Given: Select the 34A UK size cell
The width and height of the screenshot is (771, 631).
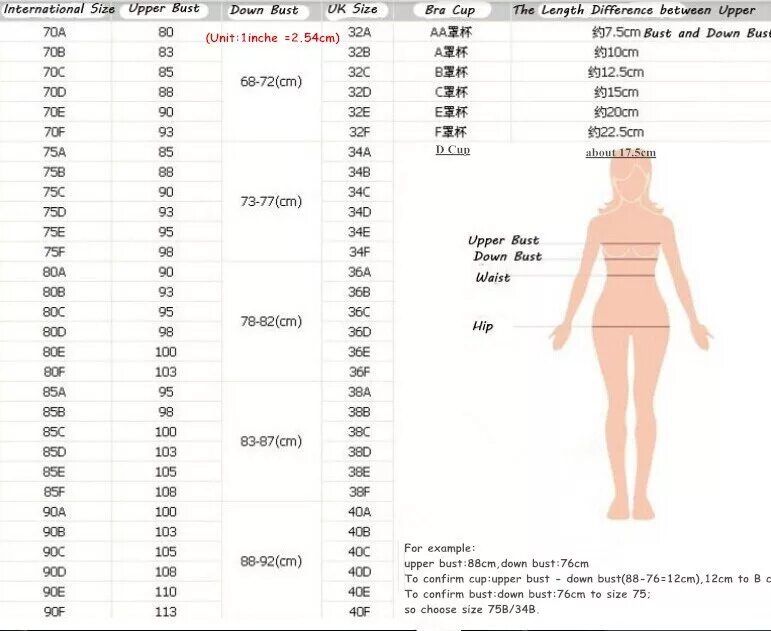Looking at the screenshot, I should (x=359, y=152).
